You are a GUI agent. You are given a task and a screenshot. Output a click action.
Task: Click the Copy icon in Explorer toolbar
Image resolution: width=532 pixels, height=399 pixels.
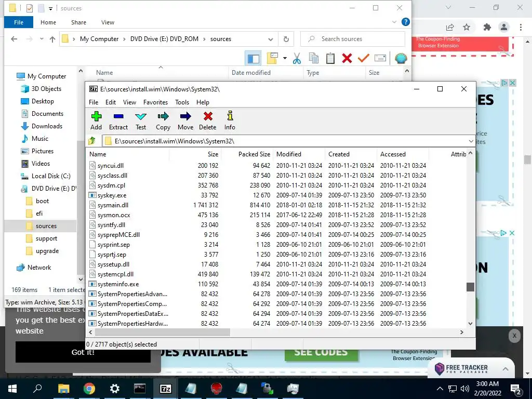pos(314,58)
